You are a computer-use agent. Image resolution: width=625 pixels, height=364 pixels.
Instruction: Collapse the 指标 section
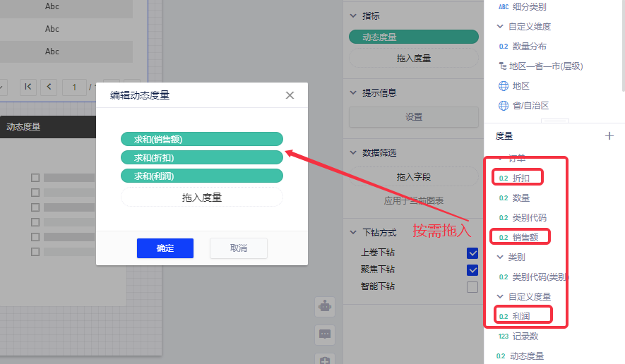tap(354, 16)
